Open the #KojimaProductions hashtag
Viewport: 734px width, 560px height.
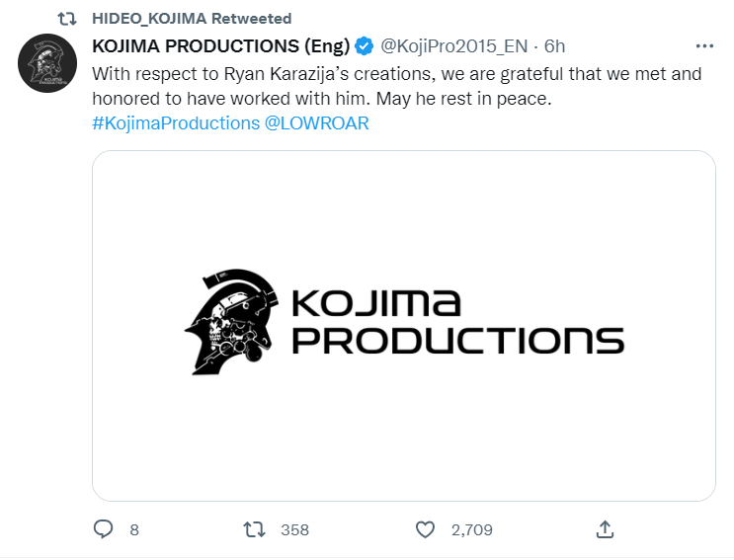tap(176, 123)
